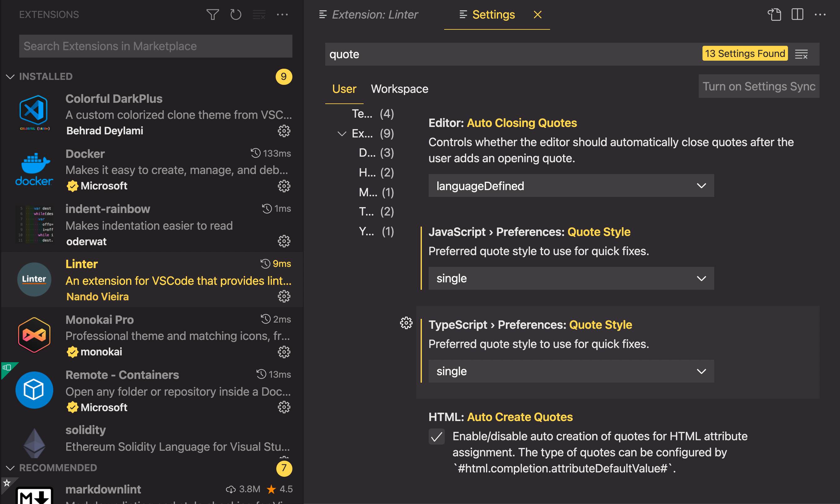Select Workspace settings scope tab

click(400, 89)
